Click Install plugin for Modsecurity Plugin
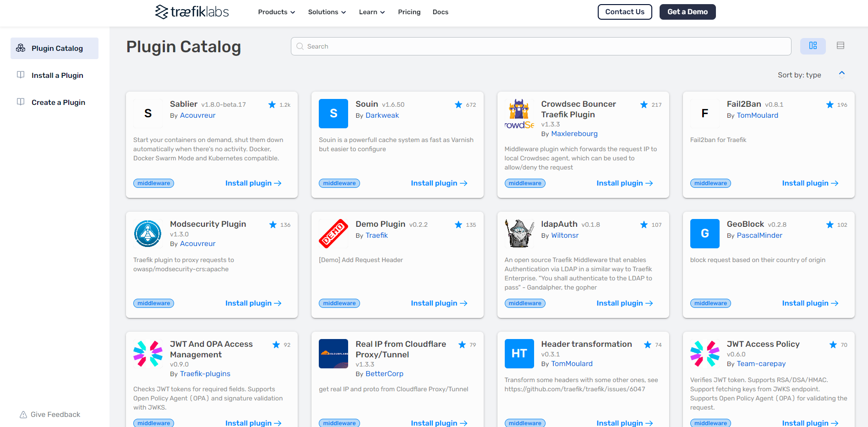The height and width of the screenshot is (427, 868). (253, 303)
